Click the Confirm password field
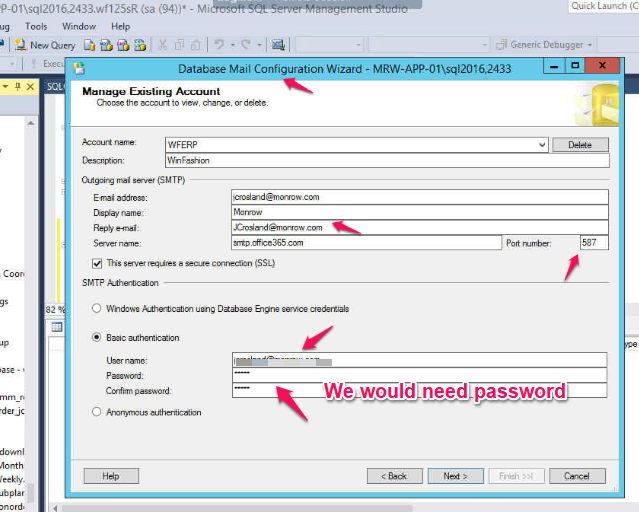 tap(419, 390)
